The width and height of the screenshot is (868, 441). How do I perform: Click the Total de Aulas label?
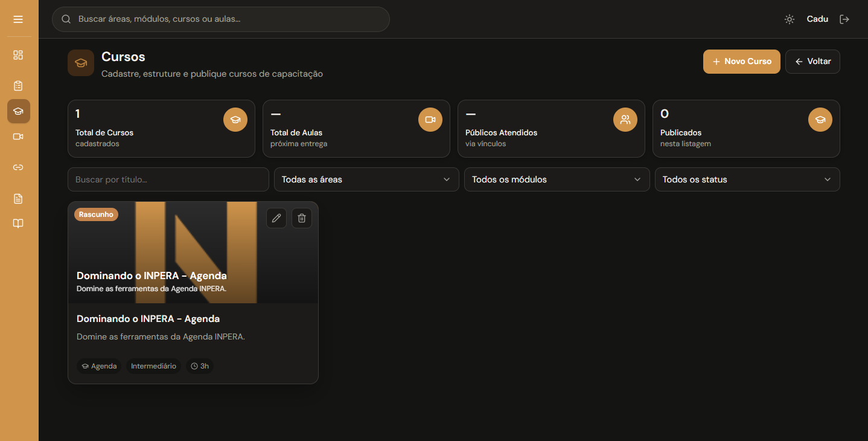(296, 133)
